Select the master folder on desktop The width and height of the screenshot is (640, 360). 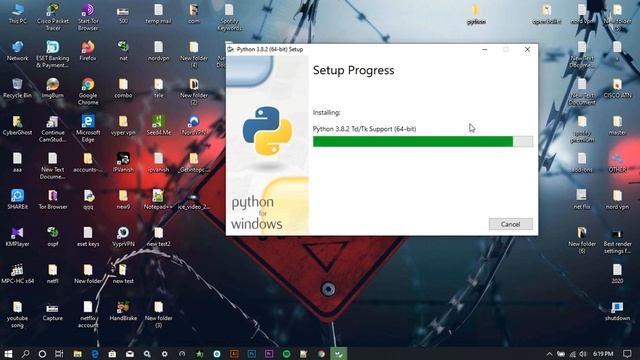[x=617, y=125]
